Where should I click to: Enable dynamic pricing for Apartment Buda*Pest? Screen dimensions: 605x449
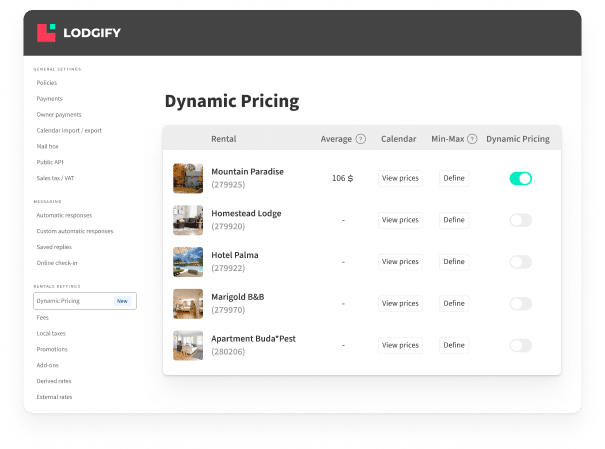(x=521, y=345)
